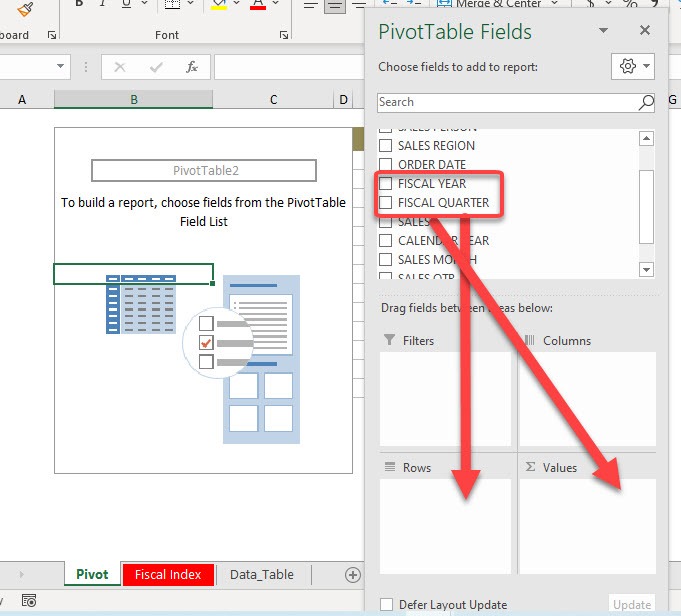Click the macro recording status bar icon

pos(29,601)
